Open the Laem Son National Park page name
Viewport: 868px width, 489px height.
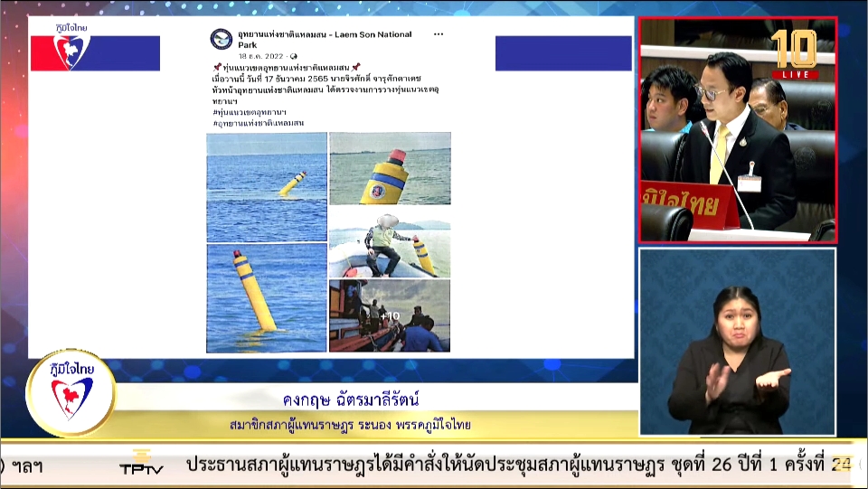(x=325, y=39)
